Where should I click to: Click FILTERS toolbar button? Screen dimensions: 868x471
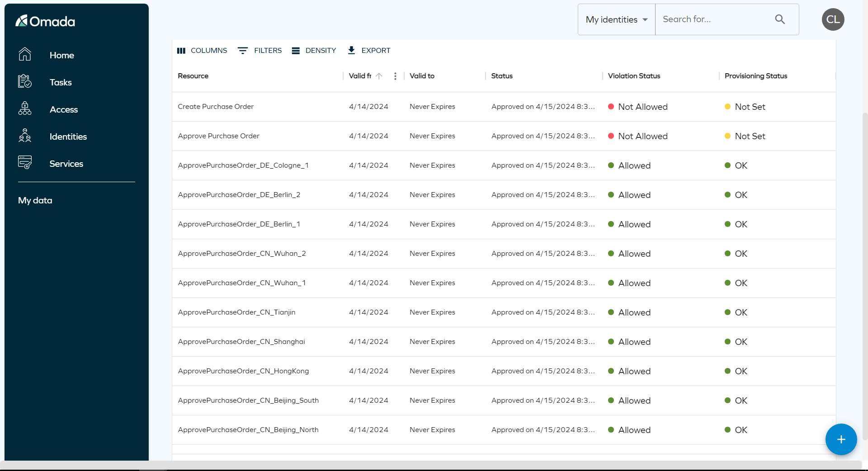(x=260, y=51)
